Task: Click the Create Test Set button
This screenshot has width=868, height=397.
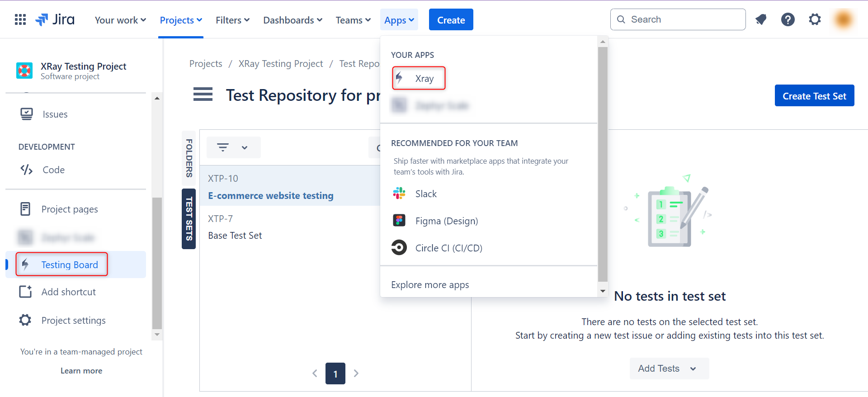Action: (x=814, y=96)
